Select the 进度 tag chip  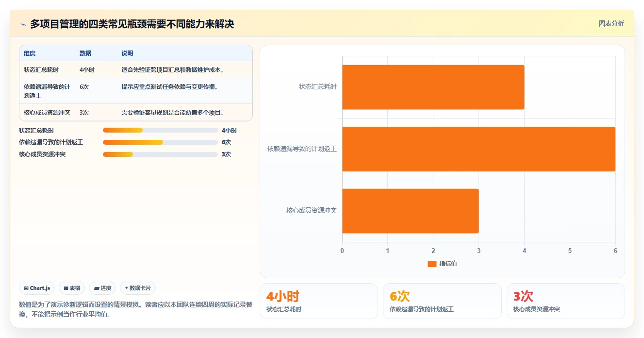click(102, 288)
